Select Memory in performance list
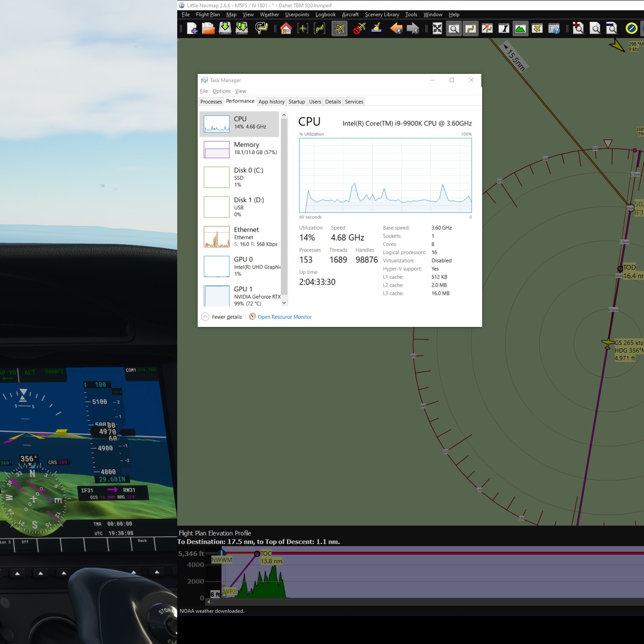 [240, 148]
